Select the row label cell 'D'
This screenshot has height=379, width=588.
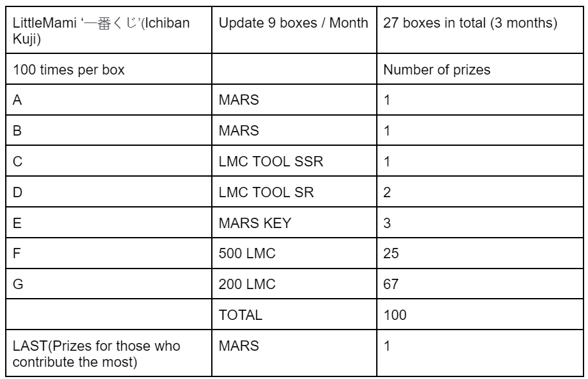[x=108, y=192]
